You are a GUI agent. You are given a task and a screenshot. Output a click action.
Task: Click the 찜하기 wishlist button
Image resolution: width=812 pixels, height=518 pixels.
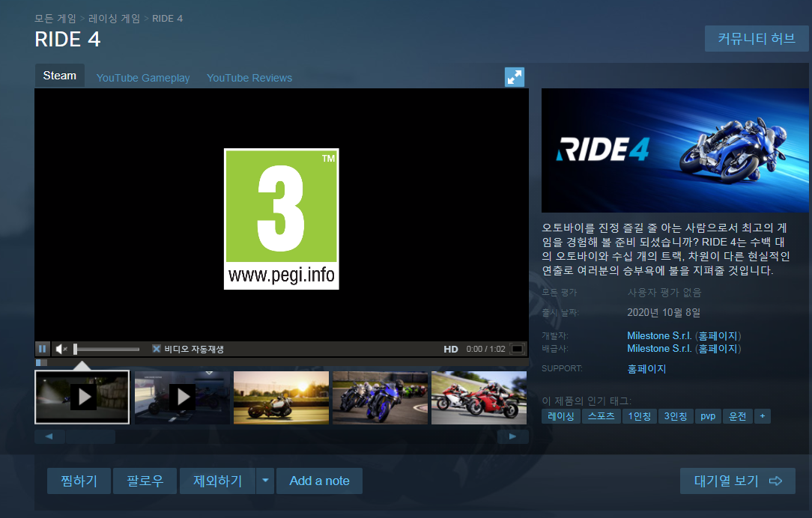tap(79, 481)
